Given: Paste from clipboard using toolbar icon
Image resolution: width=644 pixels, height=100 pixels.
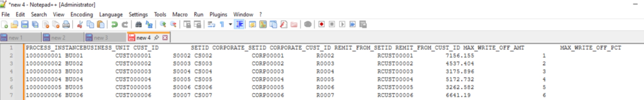Looking at the screenshot, I should point(101,24).
